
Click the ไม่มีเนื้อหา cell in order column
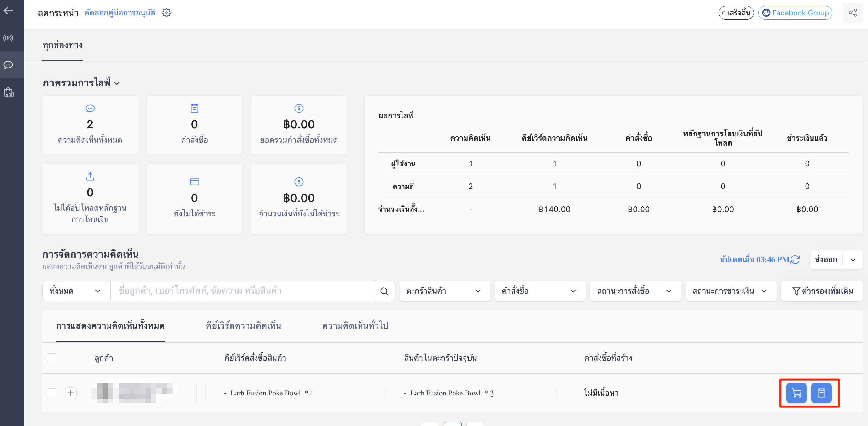601,393
